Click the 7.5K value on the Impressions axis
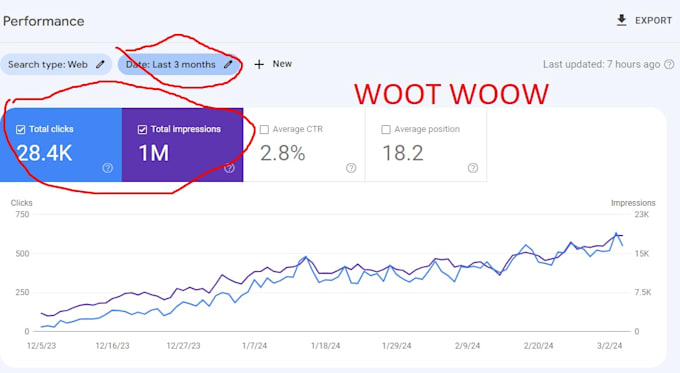Viewport: 680px width, 373px height. tap(643, 292)
